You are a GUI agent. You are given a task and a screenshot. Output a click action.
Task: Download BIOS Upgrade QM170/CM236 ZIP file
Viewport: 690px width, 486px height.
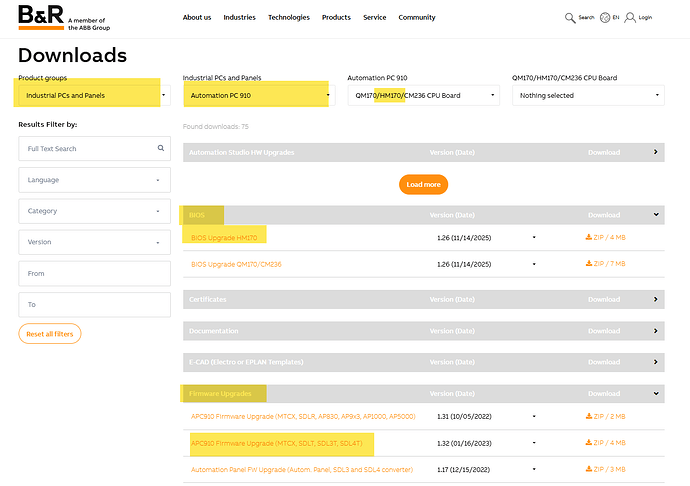(605, 264)
